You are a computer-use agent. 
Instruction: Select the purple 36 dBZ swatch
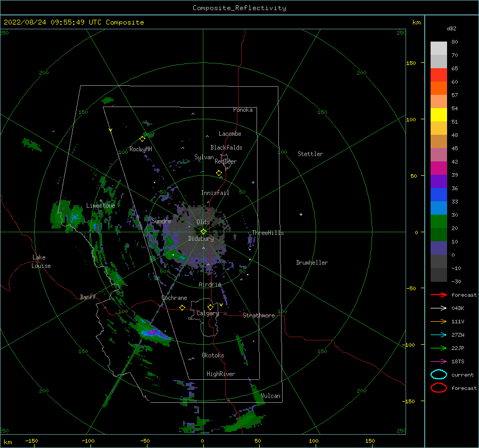pos(439,182)
